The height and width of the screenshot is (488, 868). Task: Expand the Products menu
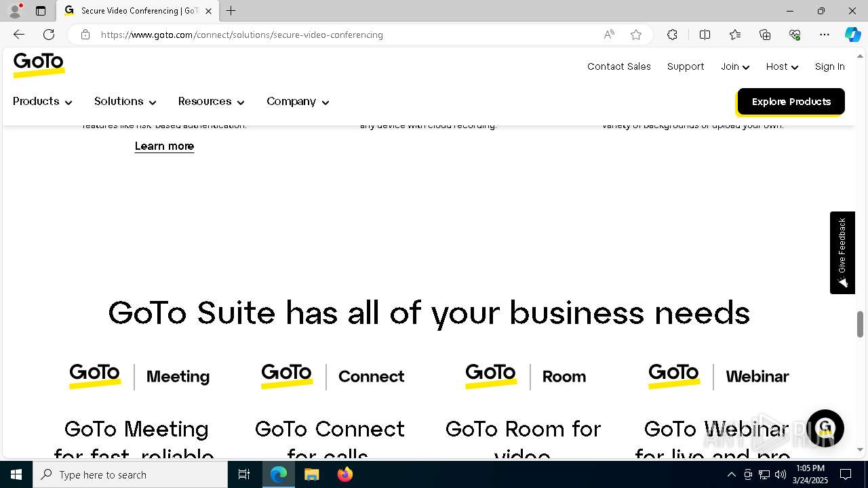pyautogui.click(x=42, y=102)
